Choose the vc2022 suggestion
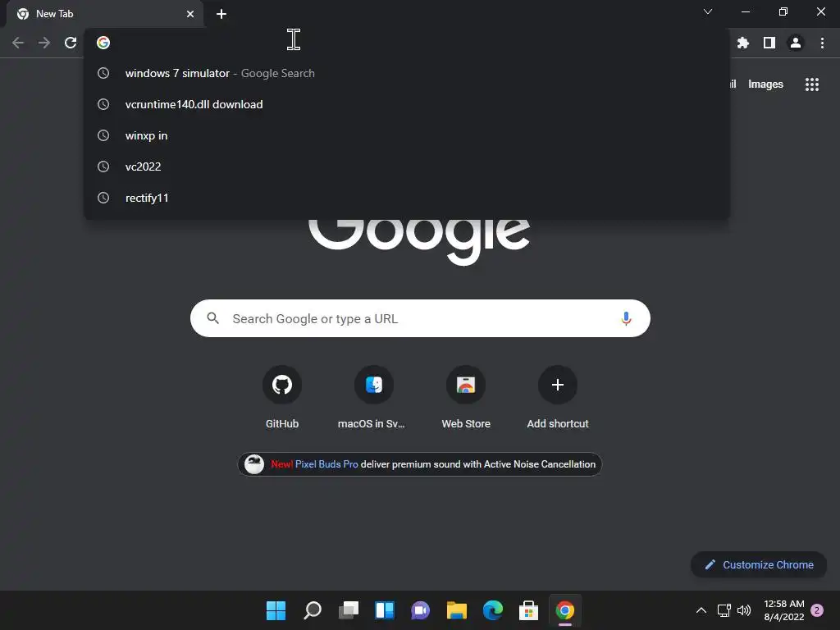 click(407, 167)
